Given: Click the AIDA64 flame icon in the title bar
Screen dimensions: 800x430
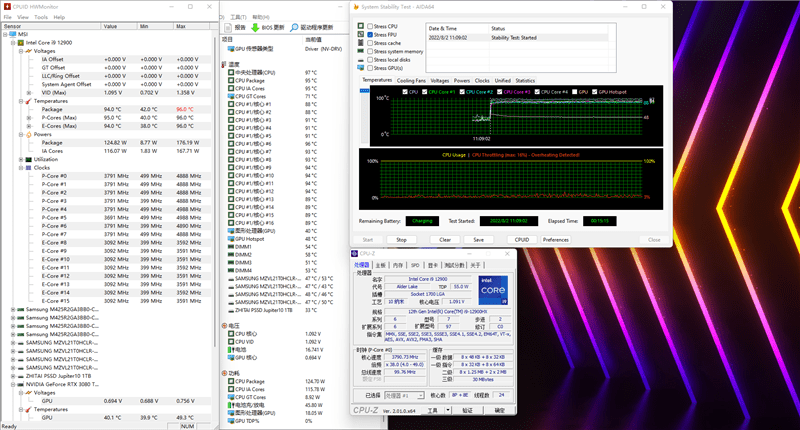Looking at the screenshot, I should tap(356, 7).
